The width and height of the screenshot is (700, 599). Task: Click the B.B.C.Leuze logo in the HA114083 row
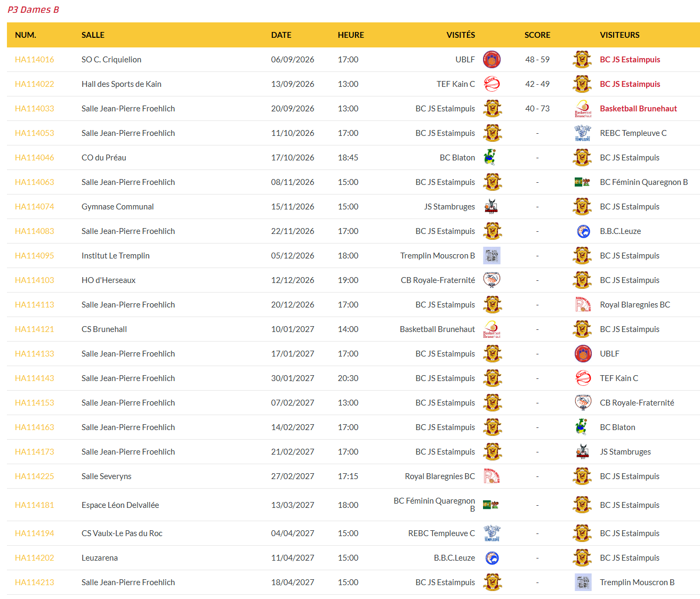tap(583, 231)
